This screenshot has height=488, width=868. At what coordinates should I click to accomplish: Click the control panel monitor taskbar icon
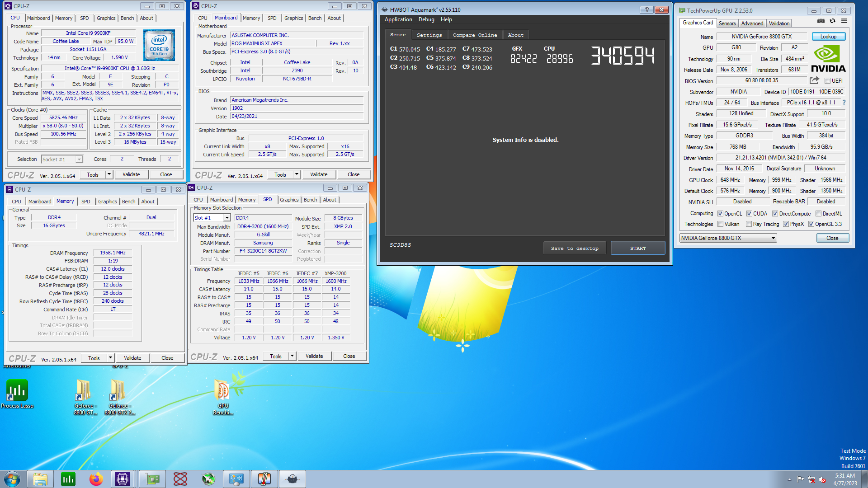point(236,479)
